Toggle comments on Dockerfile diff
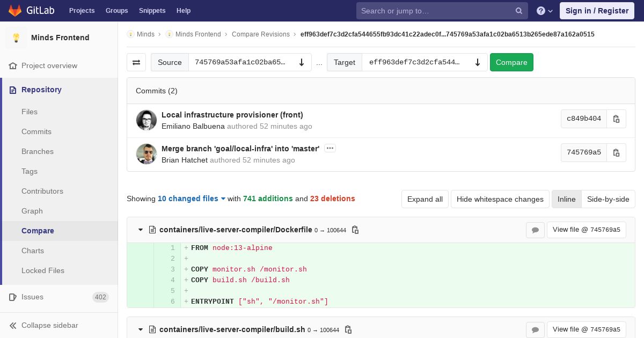This screenshot has height=338, width=644. (x=535, y=230)
